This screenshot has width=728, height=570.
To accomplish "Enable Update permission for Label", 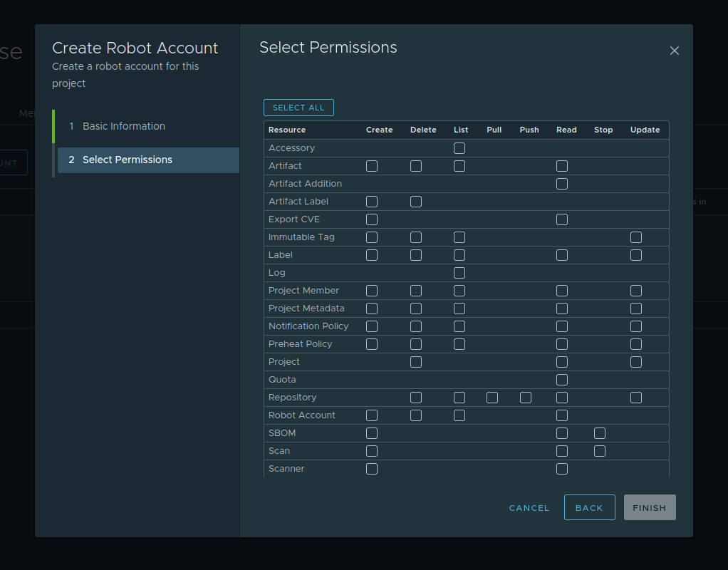I will coord(635,255).
